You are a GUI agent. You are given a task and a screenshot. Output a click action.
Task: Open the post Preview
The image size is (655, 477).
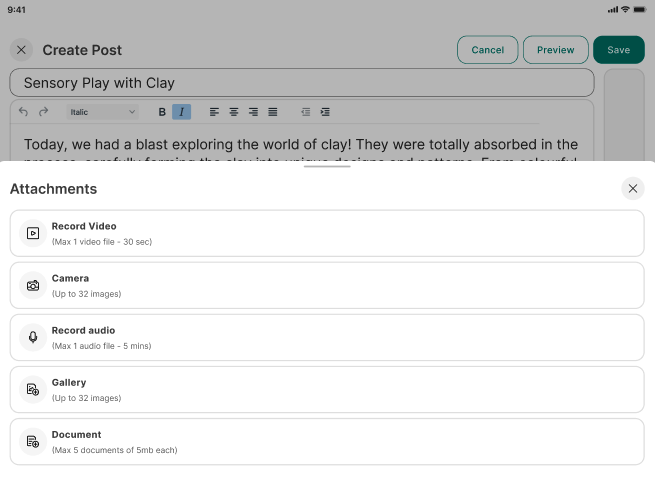coord(556,50)
